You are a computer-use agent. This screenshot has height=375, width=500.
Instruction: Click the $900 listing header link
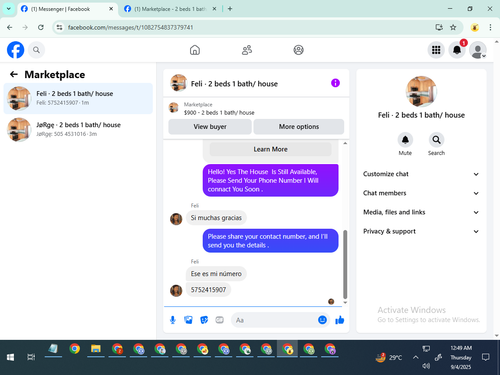pos(219,113)
